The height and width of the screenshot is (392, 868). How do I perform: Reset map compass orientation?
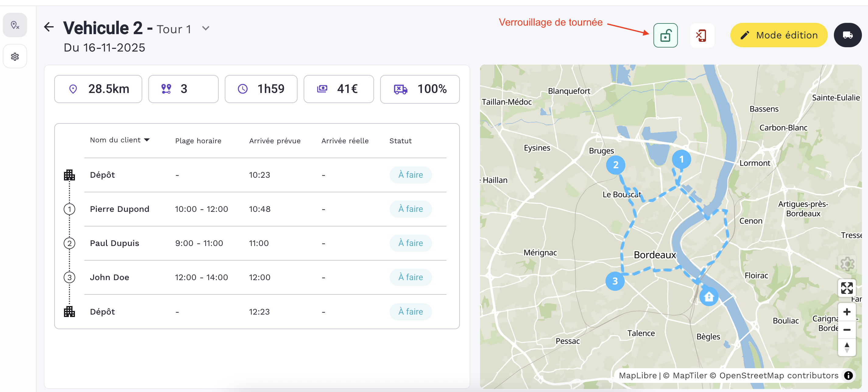coord(846,347)
